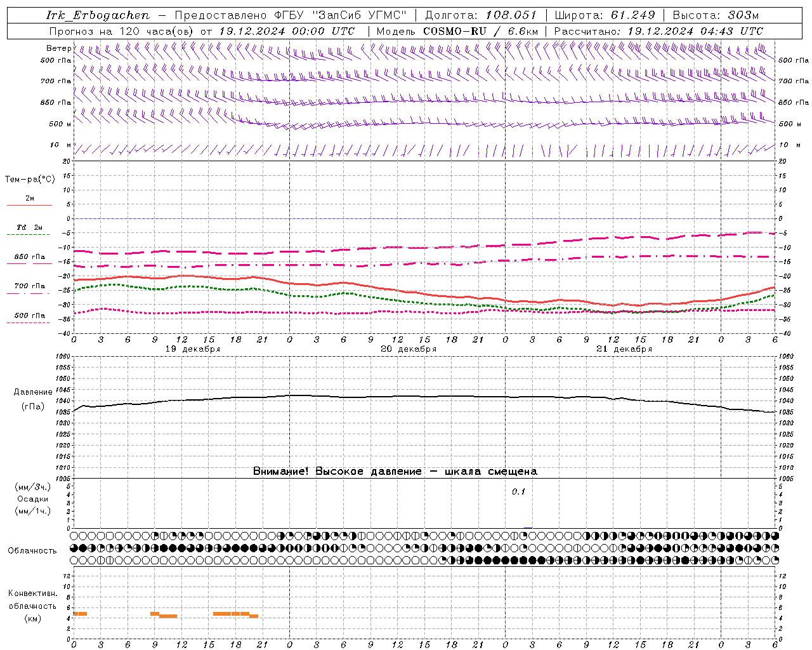Click the station name Irk_Erbogachen

(x=98, y=15)
